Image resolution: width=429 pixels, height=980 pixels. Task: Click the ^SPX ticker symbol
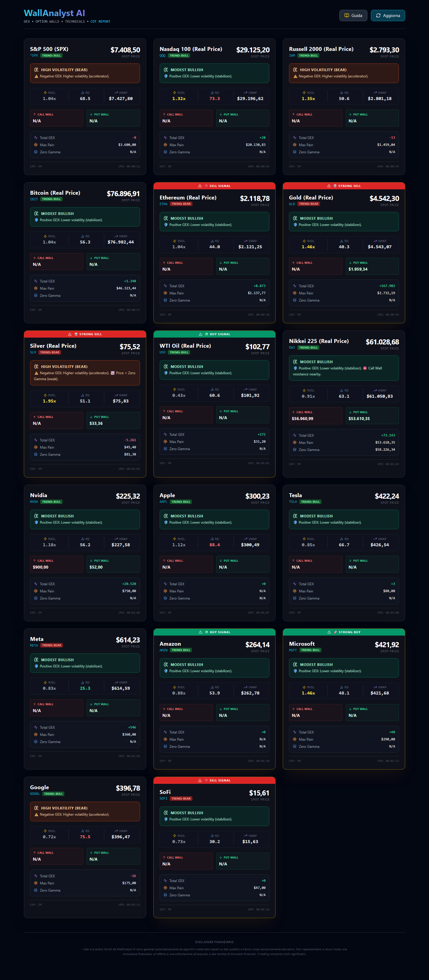34,56
